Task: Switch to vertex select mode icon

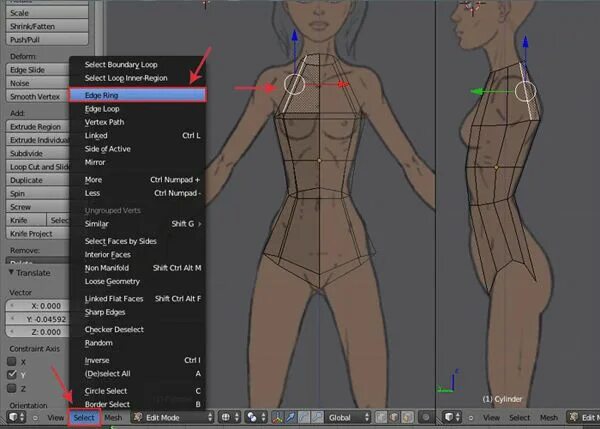Action: point(381,417)
